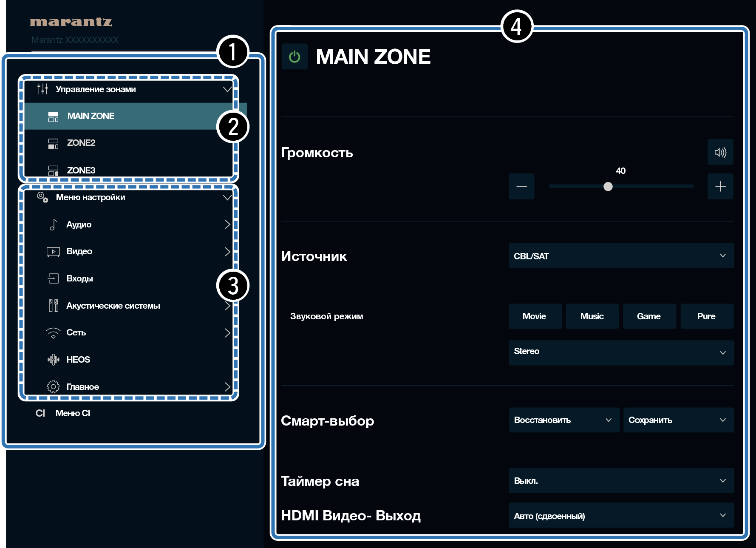The height and width of the screenshot is (548, 756).
Task: Toggle the MAIN ZONE power button
Action: tap(294, 57)
